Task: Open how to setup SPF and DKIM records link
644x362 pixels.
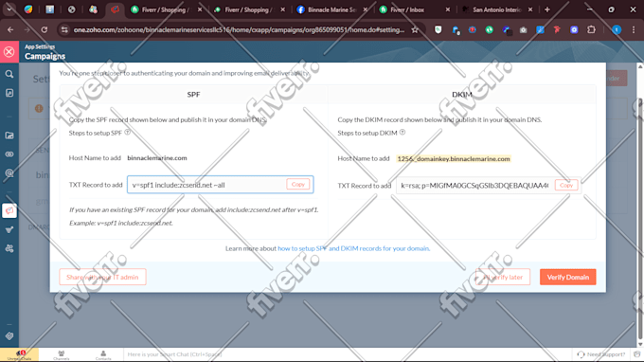Action: pos(353,248)
